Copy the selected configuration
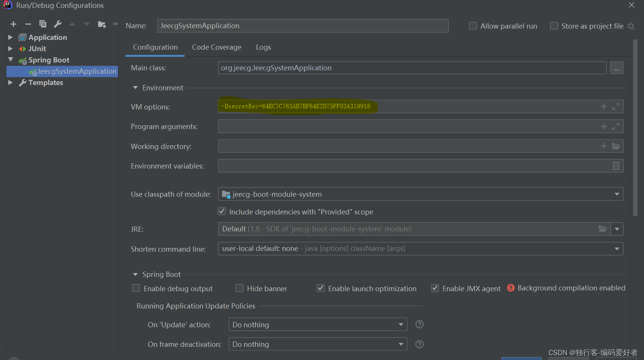The height and width of the screenshot is (360, 644). (43, 24)
